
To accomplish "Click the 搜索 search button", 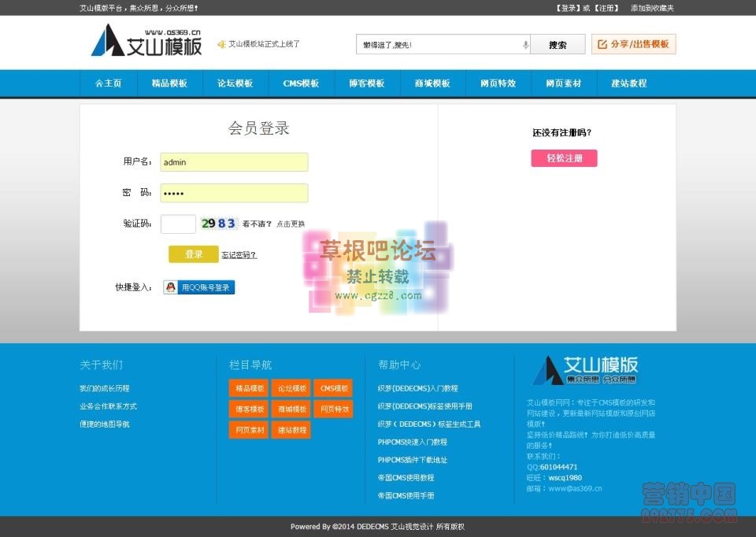I will point(558,44).
